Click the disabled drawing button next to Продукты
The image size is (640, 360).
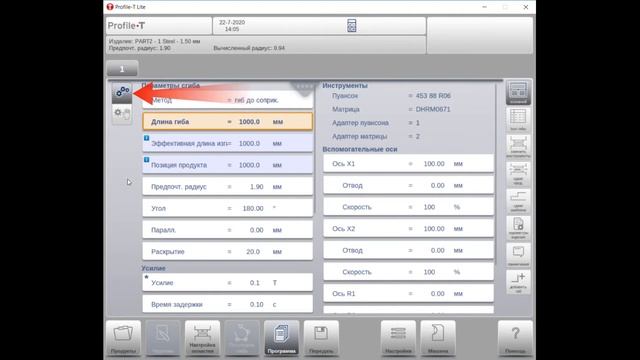163,338
